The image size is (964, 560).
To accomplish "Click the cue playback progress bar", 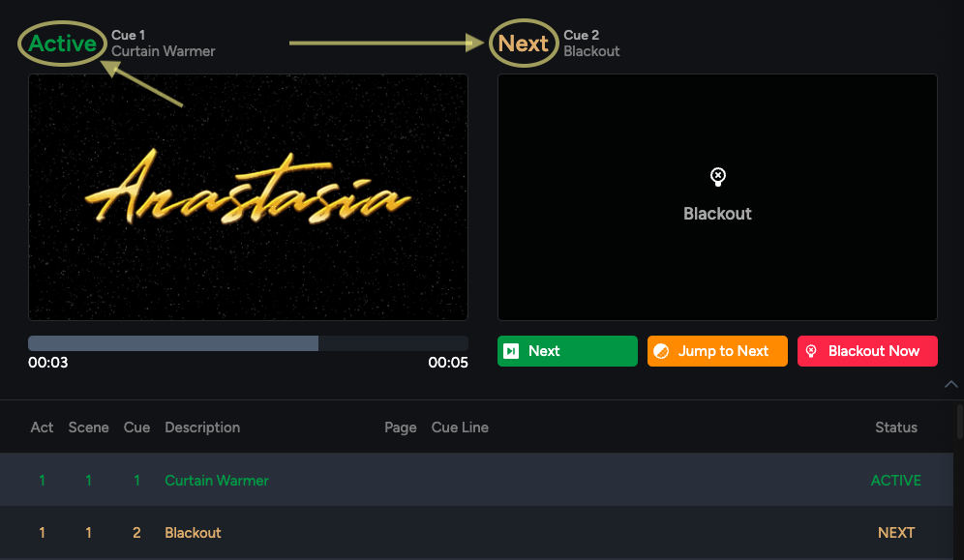I will pyautogui.click(x=248, y=343).
